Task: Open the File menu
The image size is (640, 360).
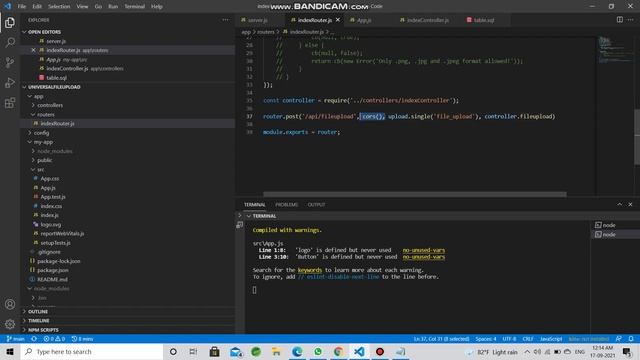Action: pos(22,7)
